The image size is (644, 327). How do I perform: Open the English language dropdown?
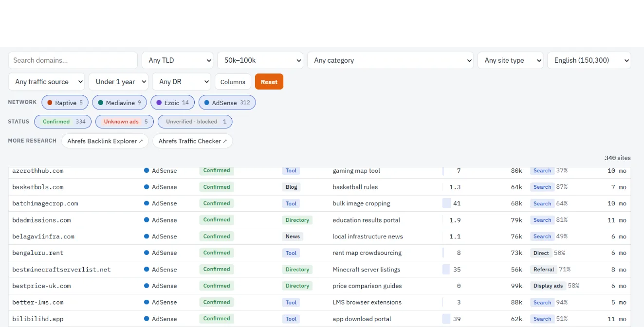[589, 60]
